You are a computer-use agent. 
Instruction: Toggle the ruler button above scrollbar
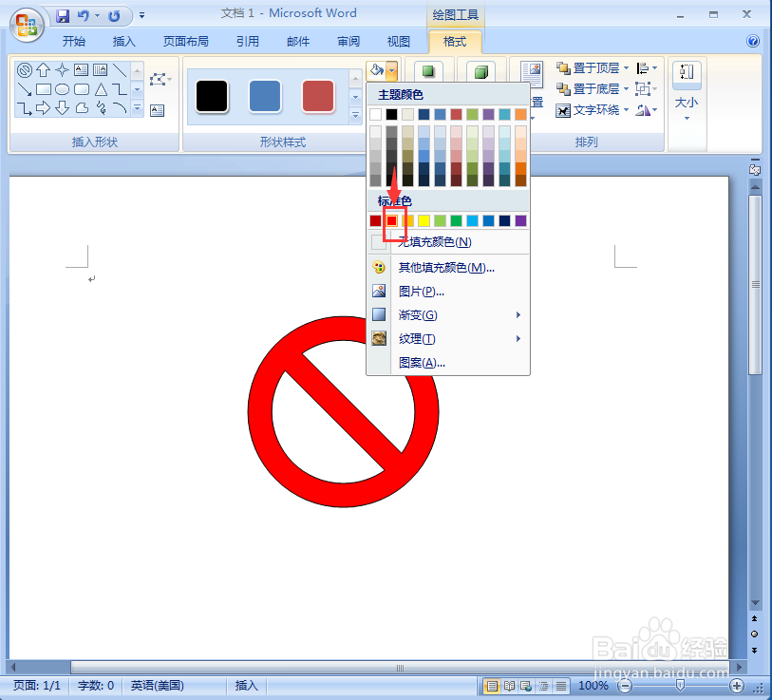755,169
